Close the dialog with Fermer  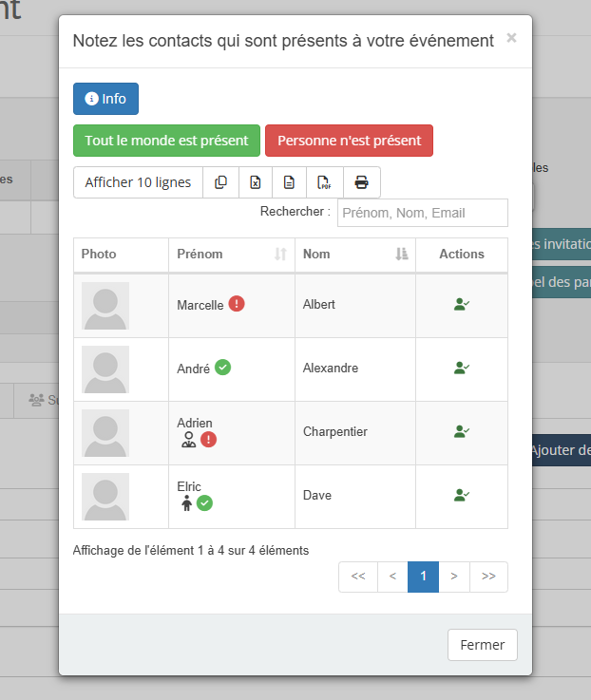(482, 645)
